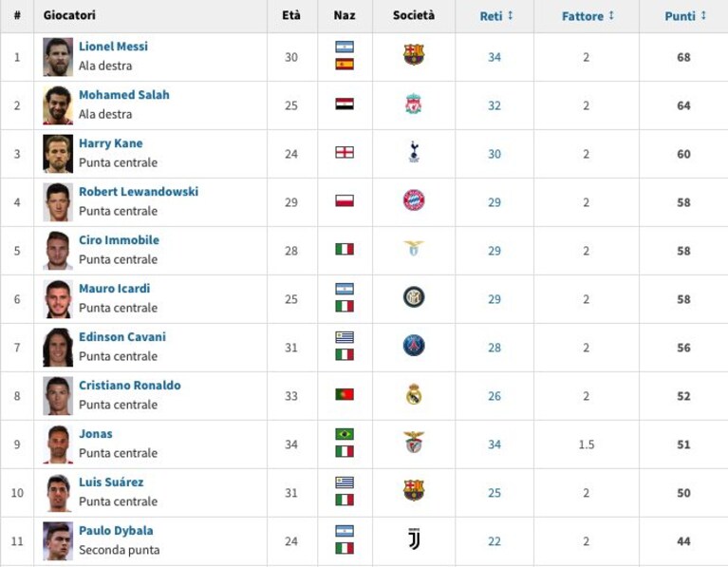728x567 pixels.
Task: Click the Benfica club crest
Action: [414, 442]
